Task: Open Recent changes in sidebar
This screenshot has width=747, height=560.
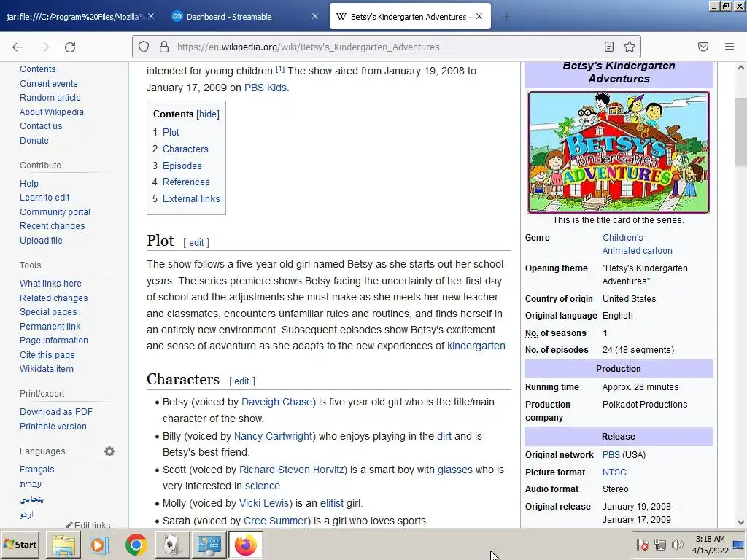Action: click(53, 226)
